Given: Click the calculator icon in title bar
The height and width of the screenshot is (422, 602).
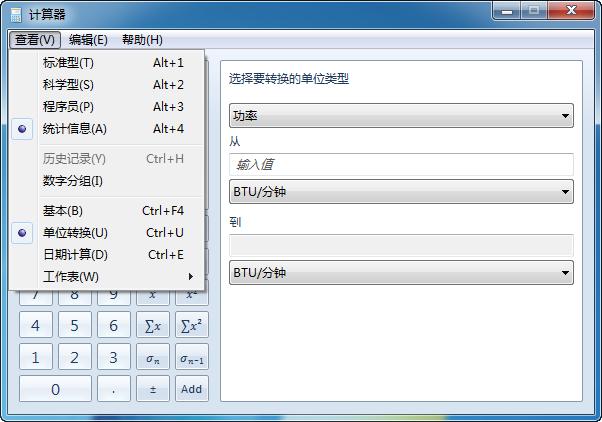Looking at the screenshot, I should (16, 15).
